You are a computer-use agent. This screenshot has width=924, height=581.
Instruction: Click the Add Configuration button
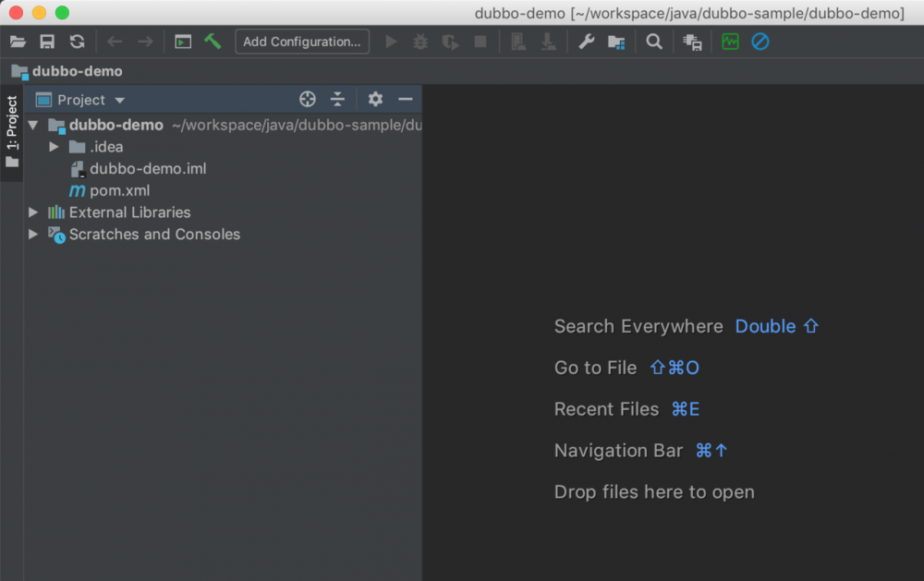pos(302,41)
